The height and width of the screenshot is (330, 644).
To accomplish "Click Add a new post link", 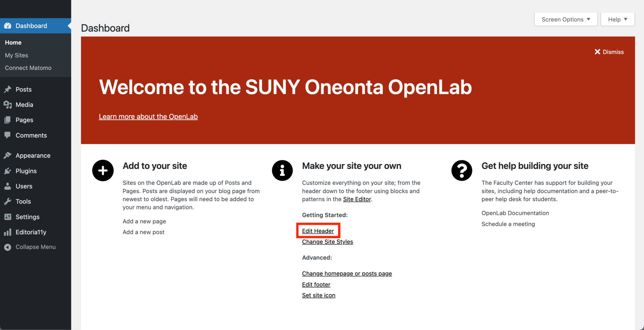I will 144,232.
